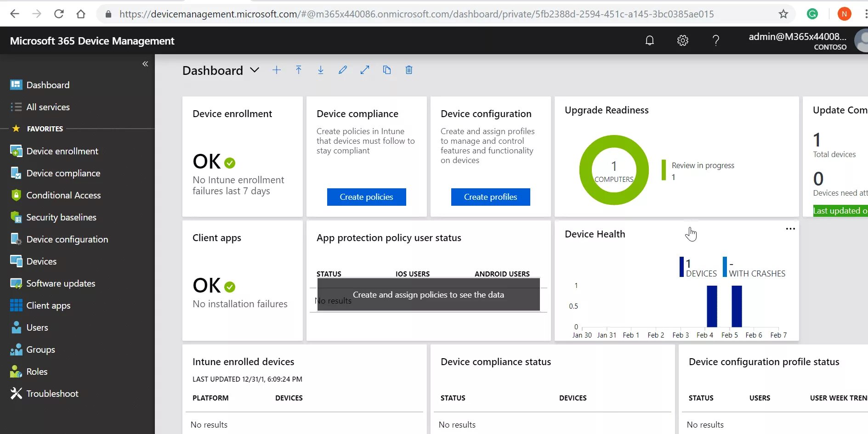
Task: Click the Device configuration sidebar icon
Action: [x=16, y=239]
